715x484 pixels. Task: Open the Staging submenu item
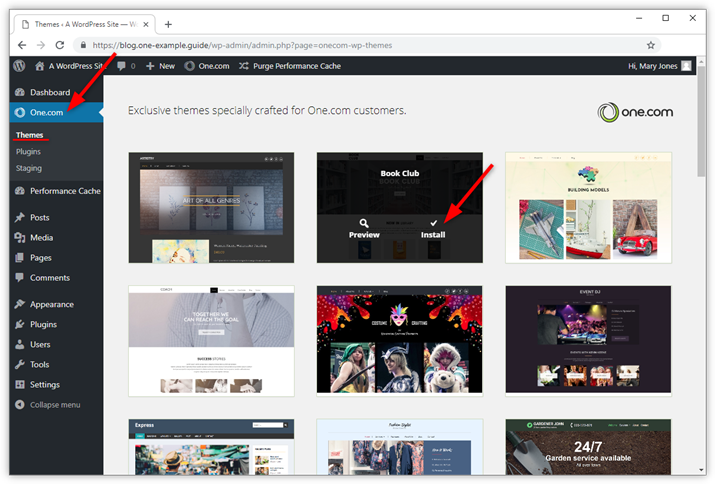tap(29, 168)
